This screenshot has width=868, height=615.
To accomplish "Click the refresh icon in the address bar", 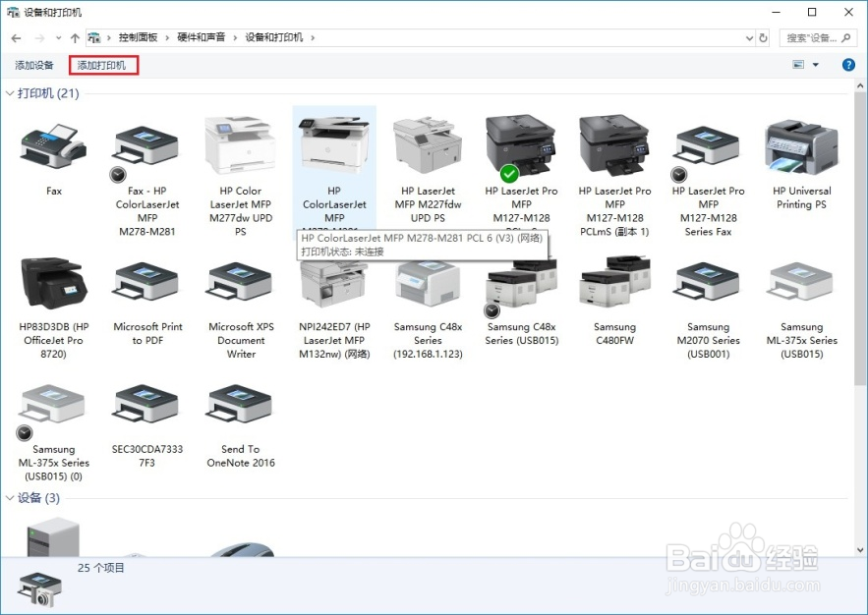I will pyautogui.click(x=765, y=37).
